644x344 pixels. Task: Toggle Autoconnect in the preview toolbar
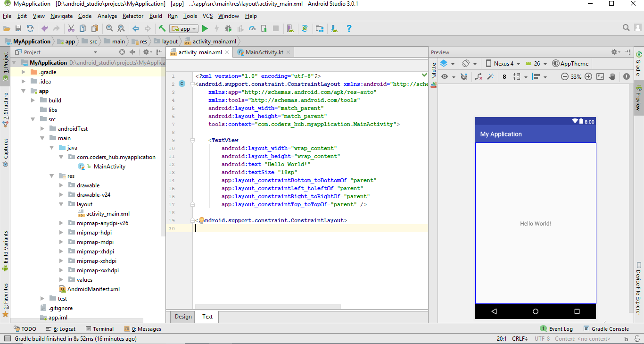(464, 76)
